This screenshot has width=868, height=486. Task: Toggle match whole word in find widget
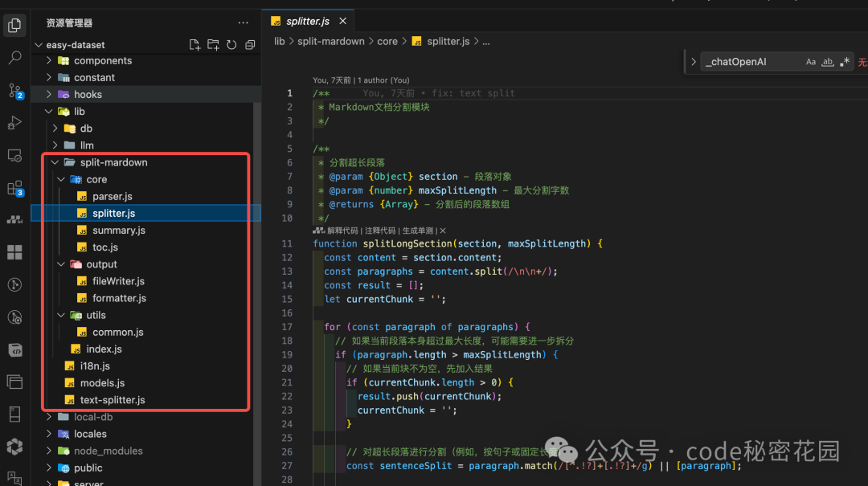click(828, 62)
